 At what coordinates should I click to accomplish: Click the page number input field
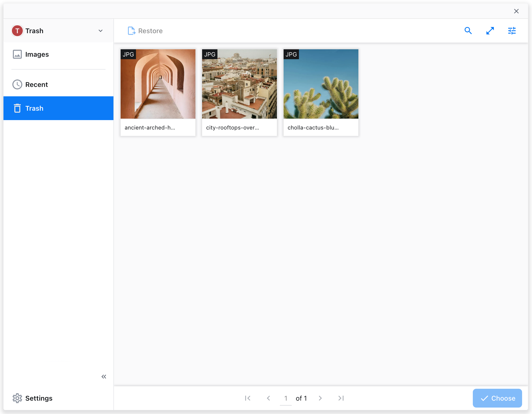286,398
